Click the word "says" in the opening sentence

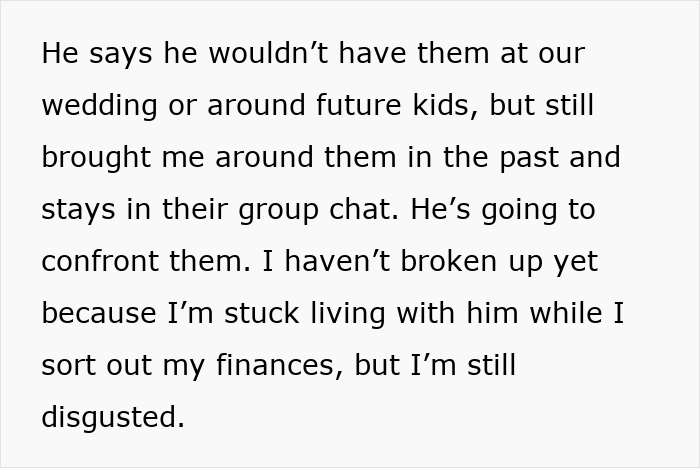coord(123,54)
